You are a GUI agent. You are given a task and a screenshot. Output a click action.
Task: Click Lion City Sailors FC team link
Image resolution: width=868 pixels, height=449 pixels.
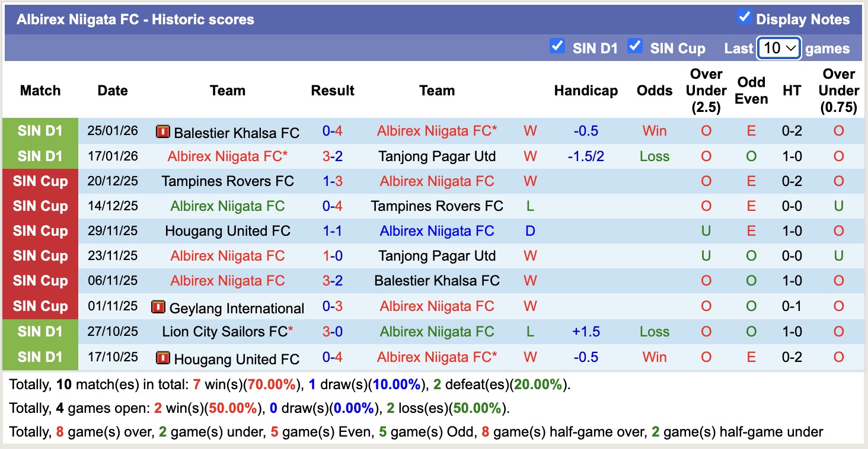click(225, 332)
